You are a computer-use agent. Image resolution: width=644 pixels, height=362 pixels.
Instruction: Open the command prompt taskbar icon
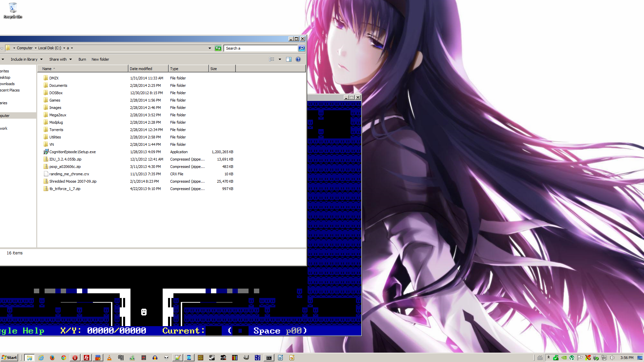point(269,358)
